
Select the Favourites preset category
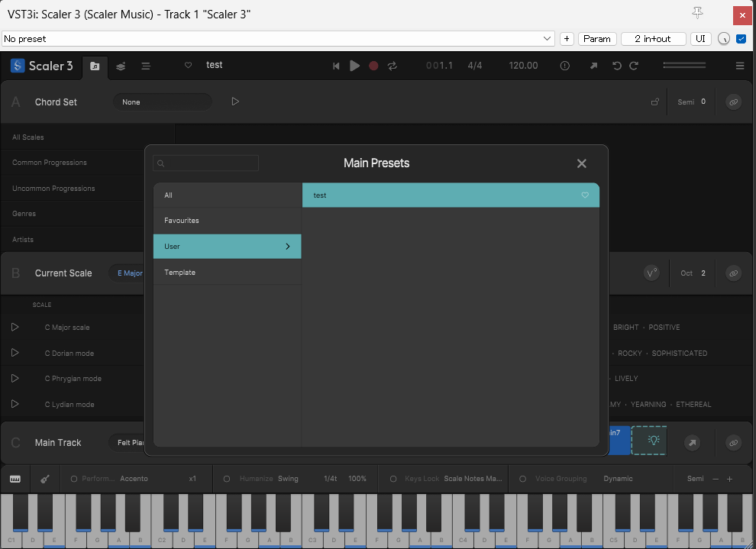(227, 220)
